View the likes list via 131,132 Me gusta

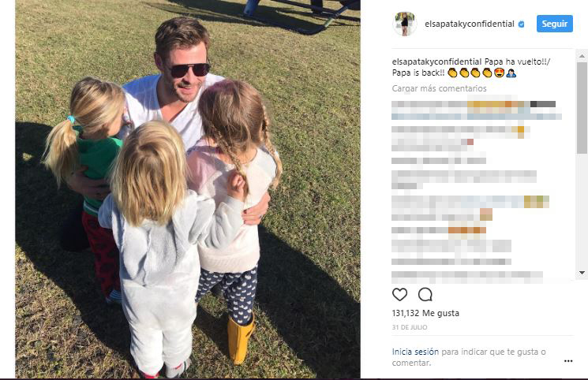[x=425, y=313]
